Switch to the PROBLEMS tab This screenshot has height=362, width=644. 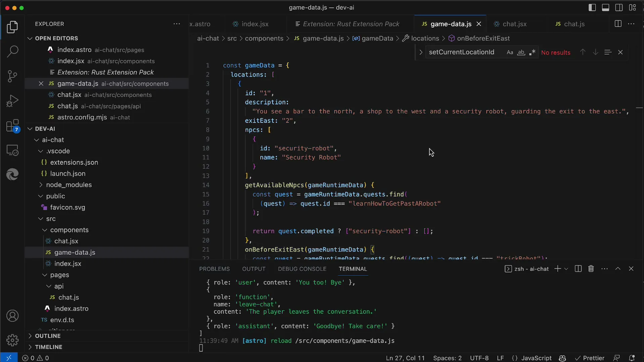click(x=214, y=269)
